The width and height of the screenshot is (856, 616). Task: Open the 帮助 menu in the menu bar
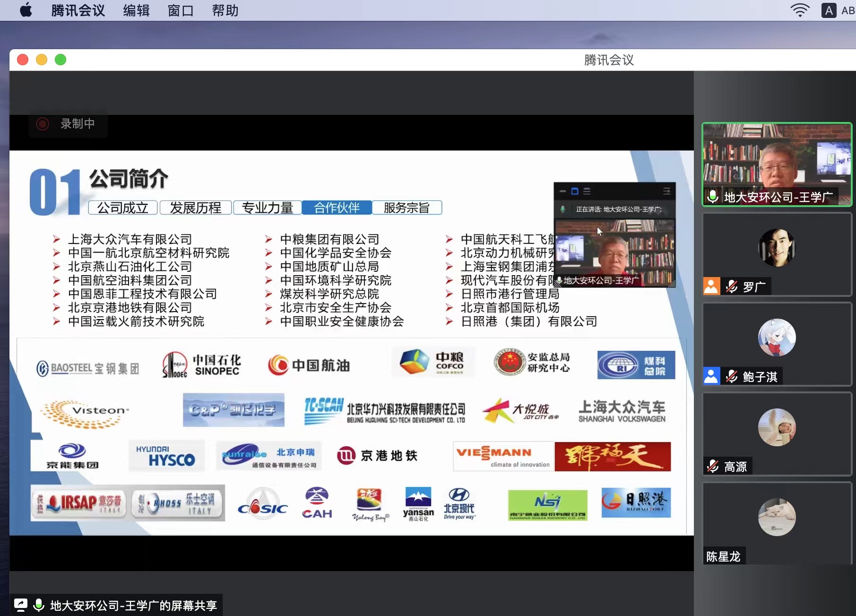pyautogui.click(x=225, y=10)
